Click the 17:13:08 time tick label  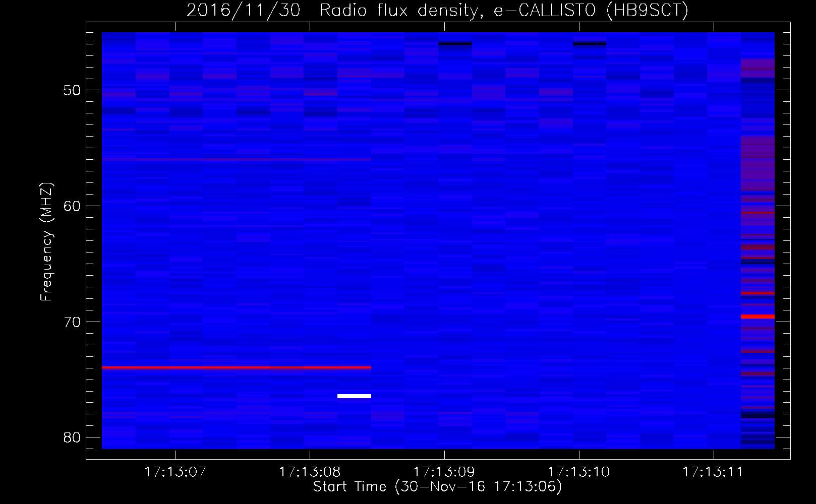coord(310,472)
